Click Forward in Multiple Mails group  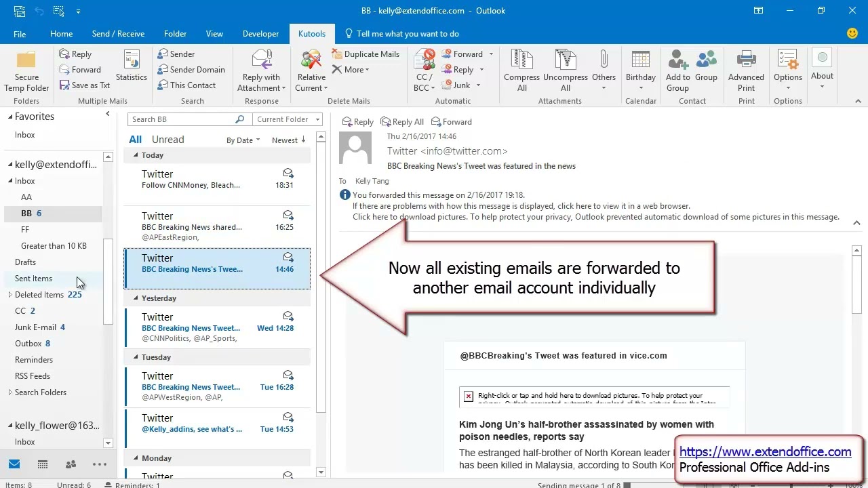tap(80, 70)
